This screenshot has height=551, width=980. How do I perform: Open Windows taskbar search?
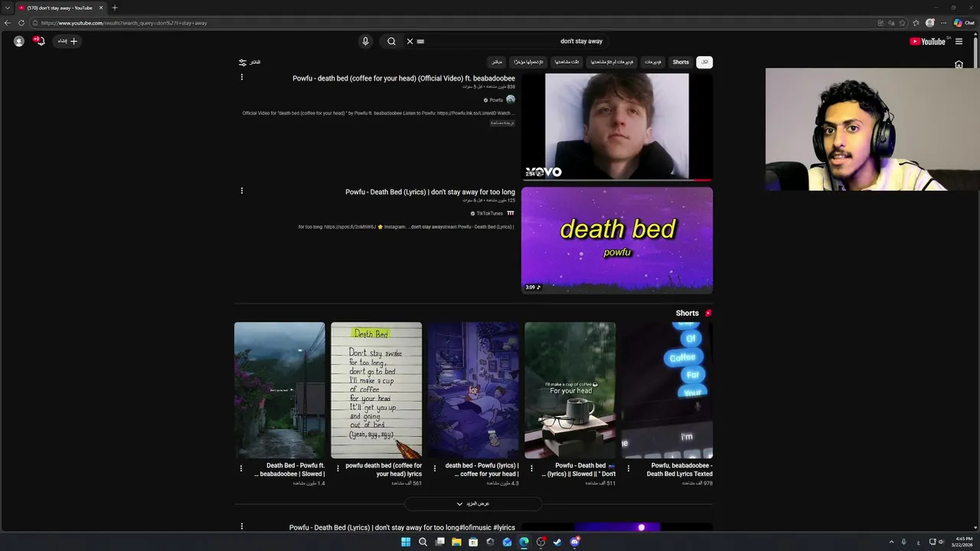tap(423, 542)
